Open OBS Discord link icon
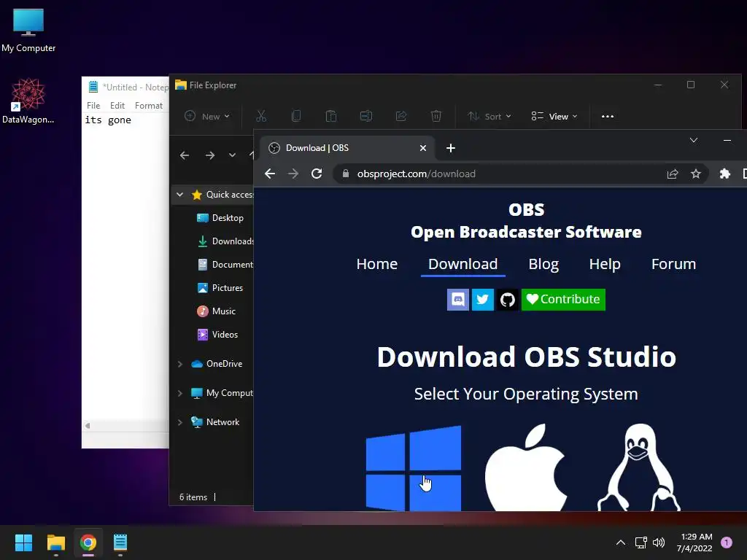The width and height of the screenshot is (747, 560). 458,300
